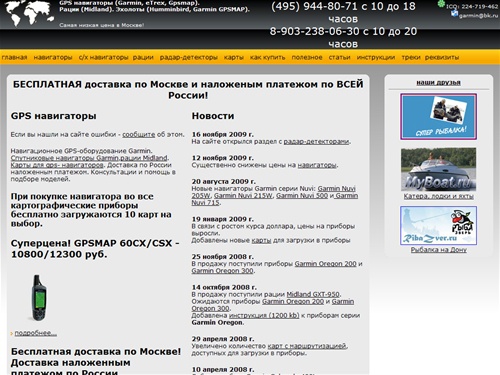Screen dimensions: 500x375
Task: Open the реквизиты menu item
Action: (442, 57)
